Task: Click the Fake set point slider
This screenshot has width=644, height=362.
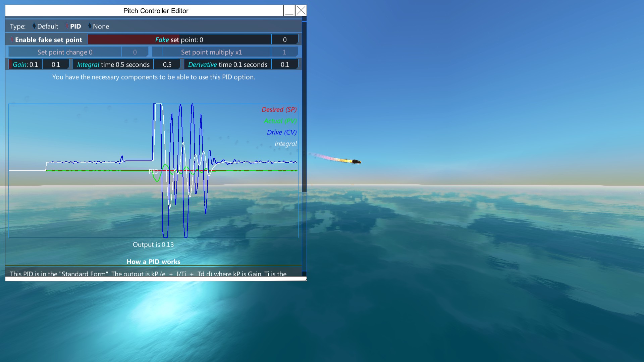Action: (x=179, y=40)
